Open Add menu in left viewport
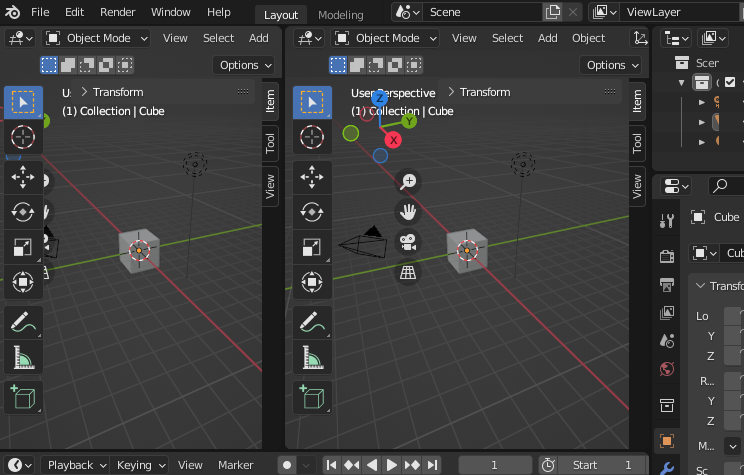This screenshot has width=744, height=475. [259, 38]
